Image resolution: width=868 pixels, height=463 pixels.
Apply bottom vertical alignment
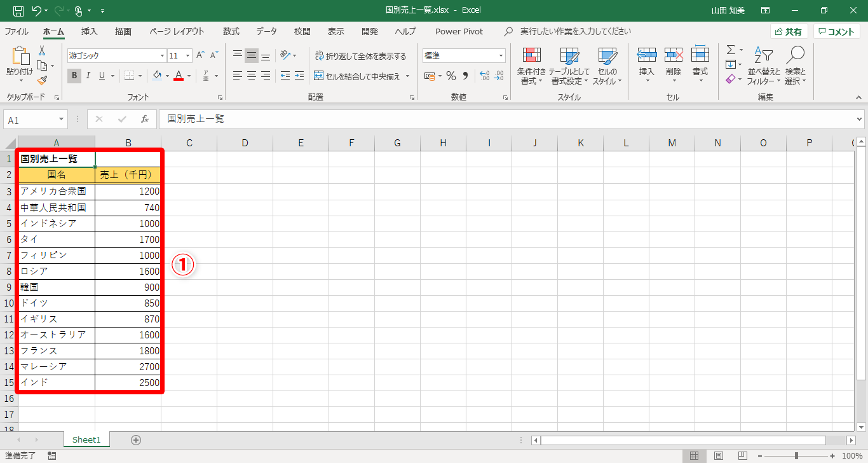coord(266,55)
